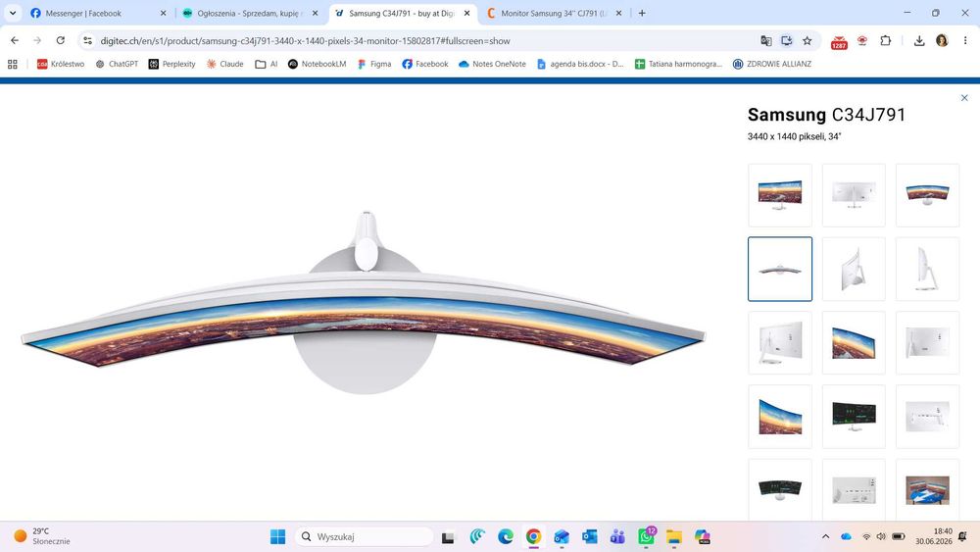The image size is (980, 552).
Task: Reload the digitec page
Action: [60, 40]
